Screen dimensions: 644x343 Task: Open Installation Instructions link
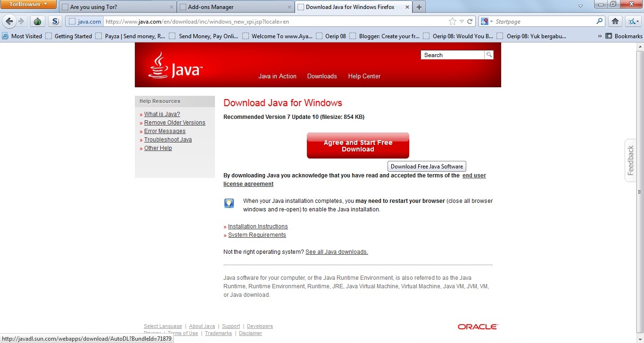tap(258, 226)
